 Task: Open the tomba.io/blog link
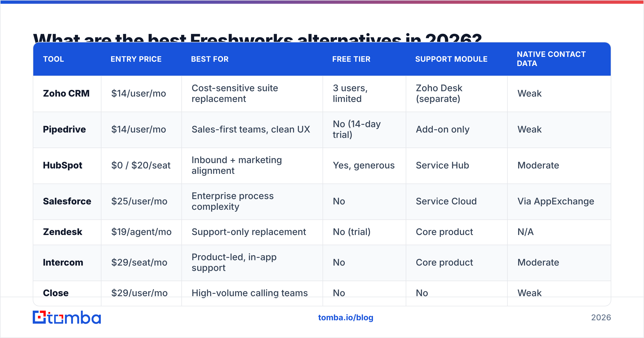point(346,318)
